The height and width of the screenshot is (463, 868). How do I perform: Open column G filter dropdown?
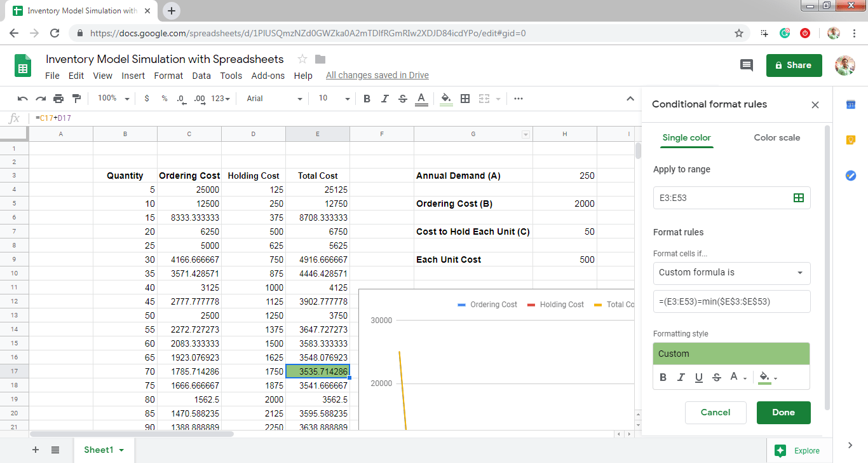point(526,134)
